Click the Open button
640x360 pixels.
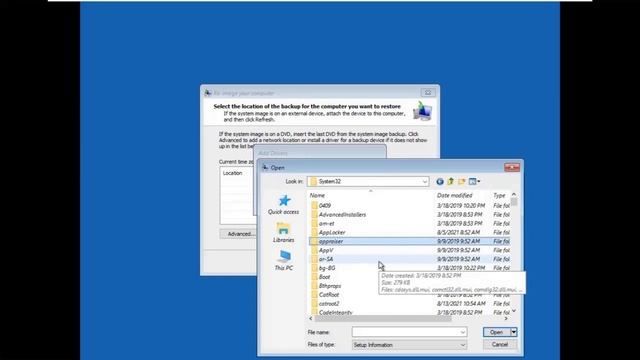[497, 332]
